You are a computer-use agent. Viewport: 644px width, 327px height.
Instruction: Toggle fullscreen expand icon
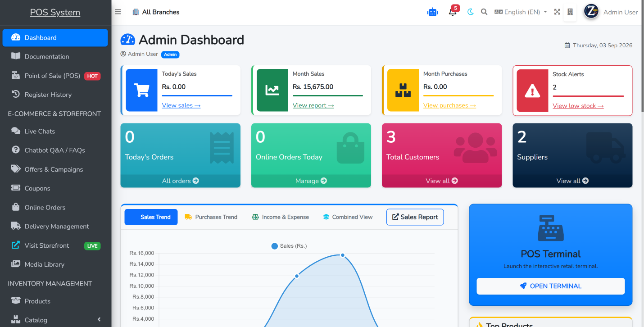(557, 12)
